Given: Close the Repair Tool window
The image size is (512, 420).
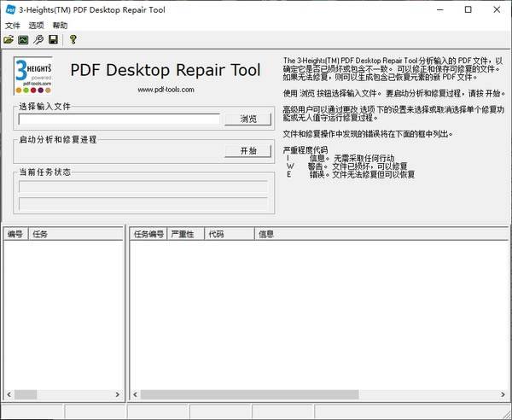Looking at the screenshot, I should pos(497,9).
